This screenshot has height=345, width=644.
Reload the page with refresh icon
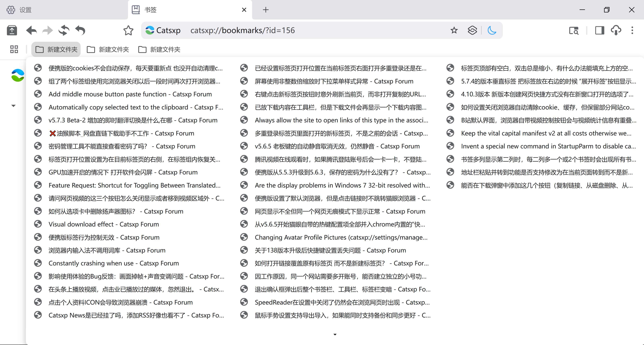tap(64, 31)
